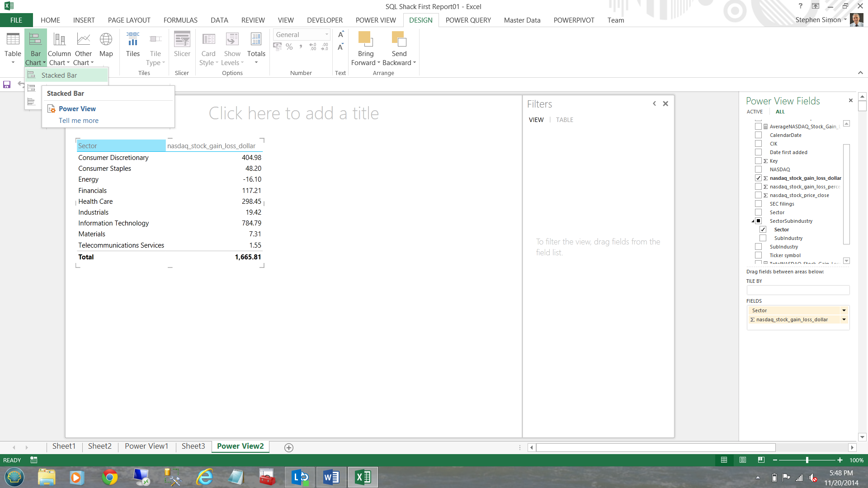Switch Filters pane to TABLE

(564, 120)
